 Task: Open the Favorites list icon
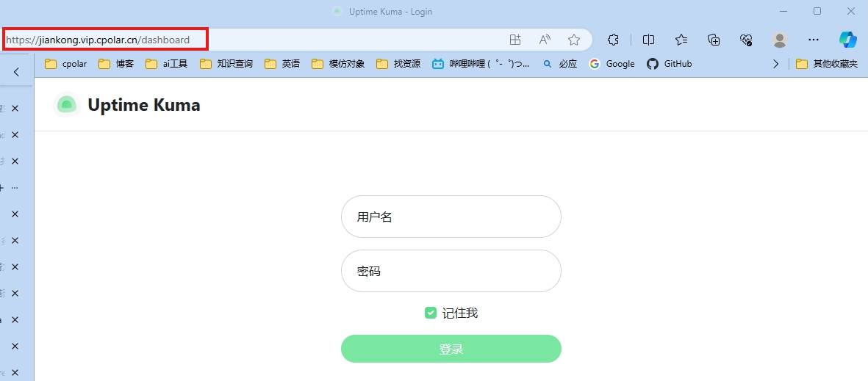tap(681, 40)
